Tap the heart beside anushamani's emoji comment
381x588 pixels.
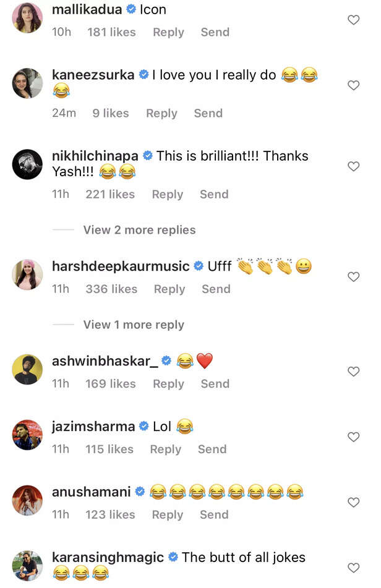point(353,502)
